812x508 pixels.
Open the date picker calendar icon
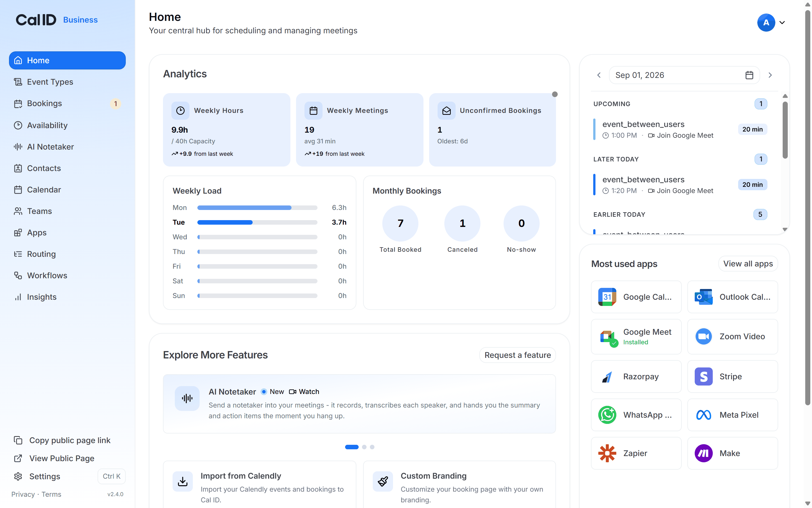coord(749,75)
